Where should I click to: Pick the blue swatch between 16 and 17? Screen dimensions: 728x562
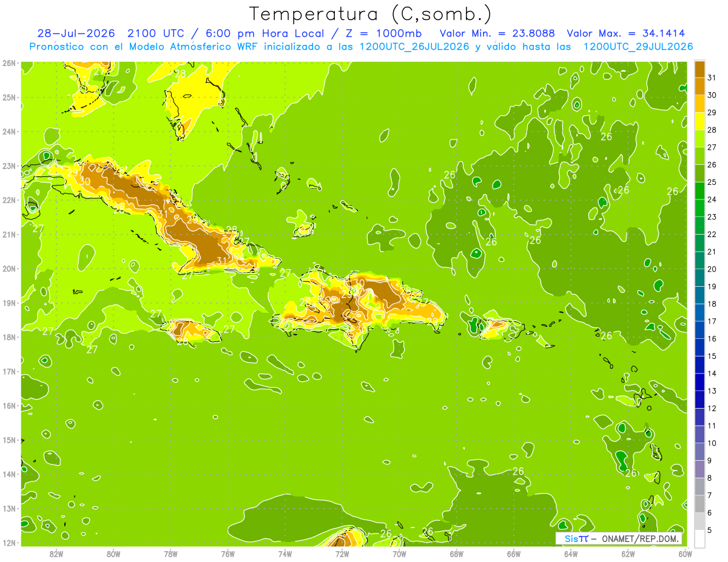click(x=699, y=330)
